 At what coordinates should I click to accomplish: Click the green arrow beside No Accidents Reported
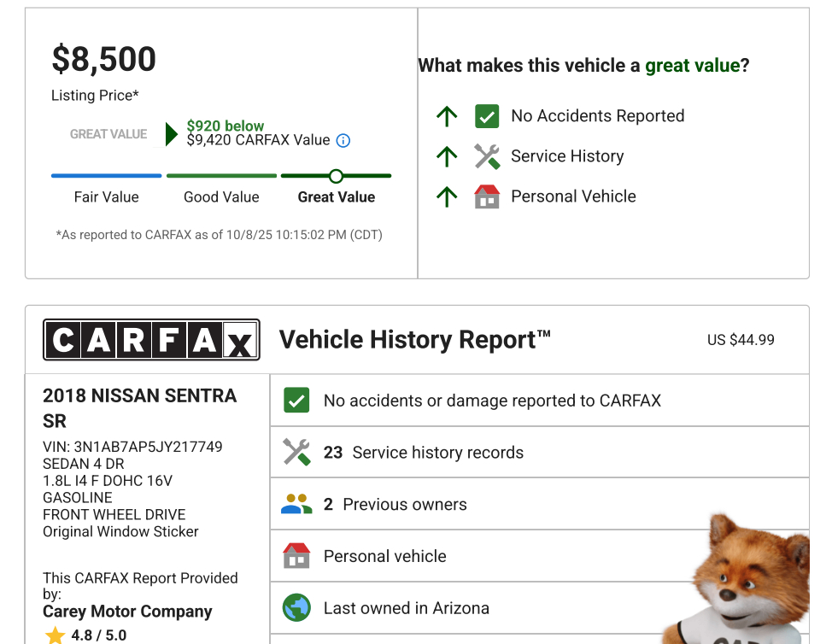coord(447,116)
